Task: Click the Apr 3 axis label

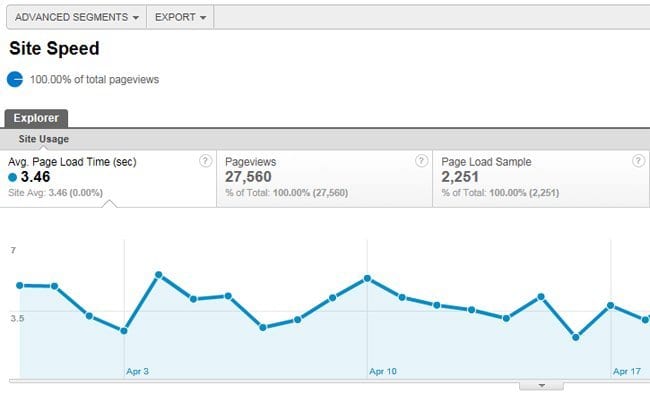Action: pos(138,371)
